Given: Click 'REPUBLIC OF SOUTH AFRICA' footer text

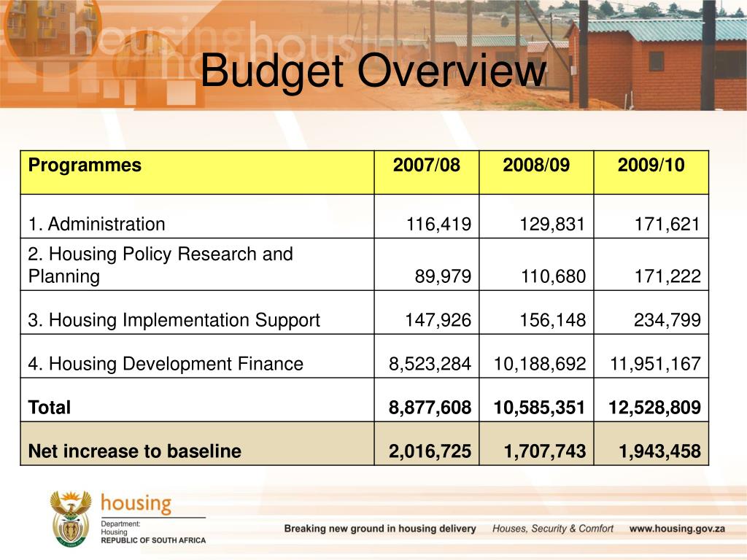Looking at the screenshot, I should (153, 541).
